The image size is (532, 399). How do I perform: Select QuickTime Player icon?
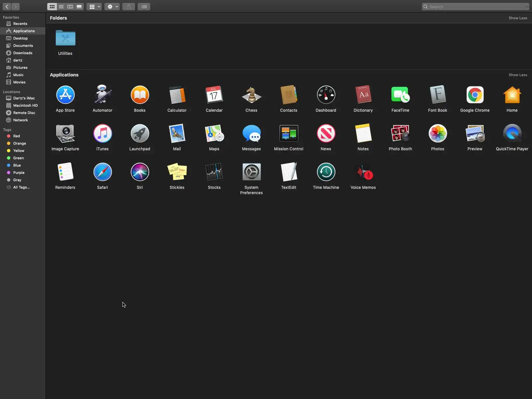tap(512, 134)
